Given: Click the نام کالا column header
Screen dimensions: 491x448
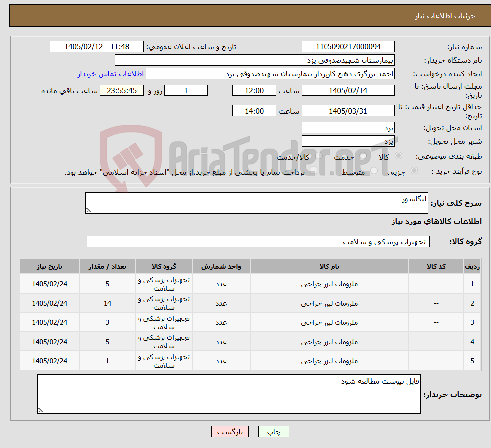Looking at the screenshot, I should [329, 266].
